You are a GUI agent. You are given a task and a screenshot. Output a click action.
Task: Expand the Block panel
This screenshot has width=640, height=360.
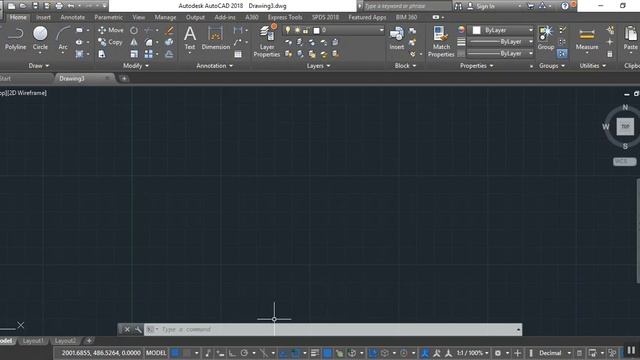point(405,66)
